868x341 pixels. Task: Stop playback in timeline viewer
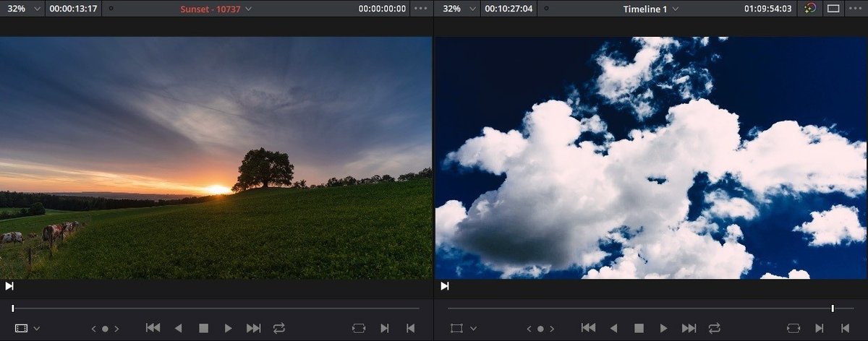pyautogui.click(x=639, y=328)
